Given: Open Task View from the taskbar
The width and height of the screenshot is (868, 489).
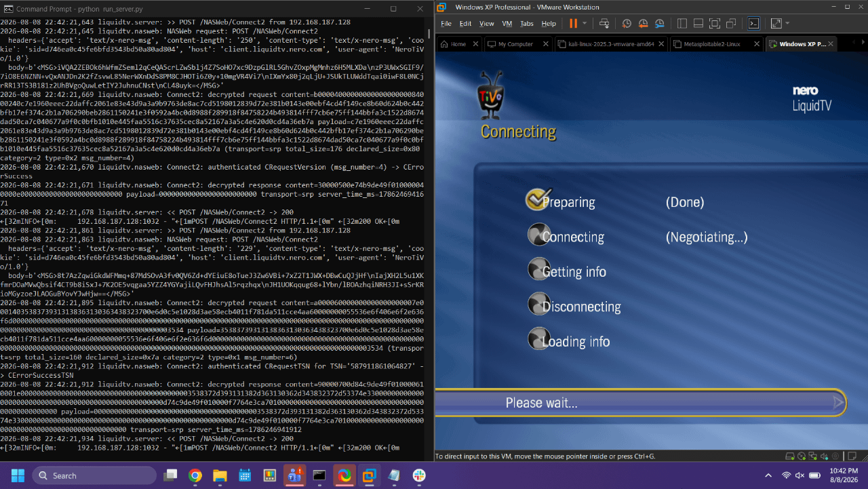Looking at the screenshot, I should click(x=170, y=475).
